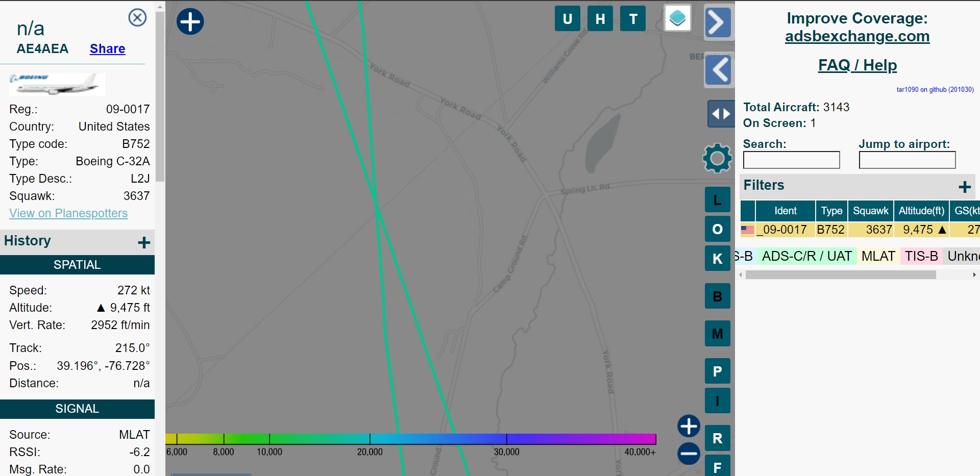Viewport: 980px width, 476px height.
Task: Zoom in using the map plus button
Action: (689, 426)
